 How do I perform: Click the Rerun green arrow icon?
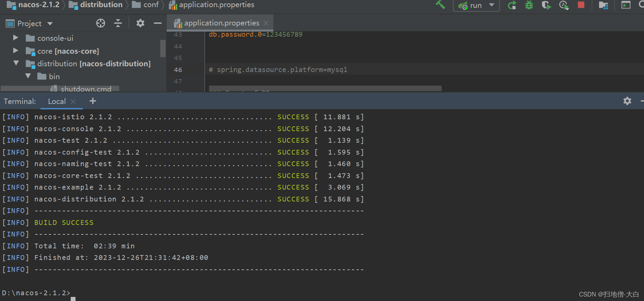pyautogui.click(x=512, y=5)
